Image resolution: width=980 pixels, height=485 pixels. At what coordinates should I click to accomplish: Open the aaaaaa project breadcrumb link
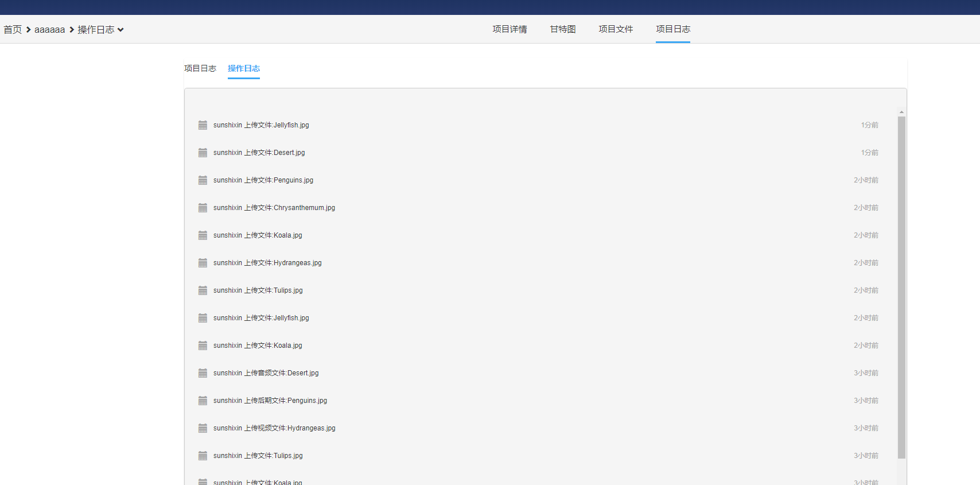tap(49, 30)
